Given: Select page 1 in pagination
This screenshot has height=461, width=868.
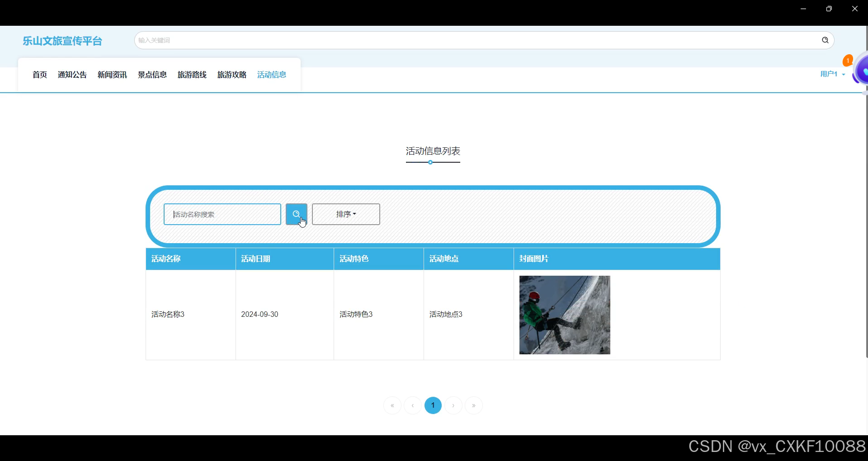Looking at the screenshot, I should click(x=433, y=405).
